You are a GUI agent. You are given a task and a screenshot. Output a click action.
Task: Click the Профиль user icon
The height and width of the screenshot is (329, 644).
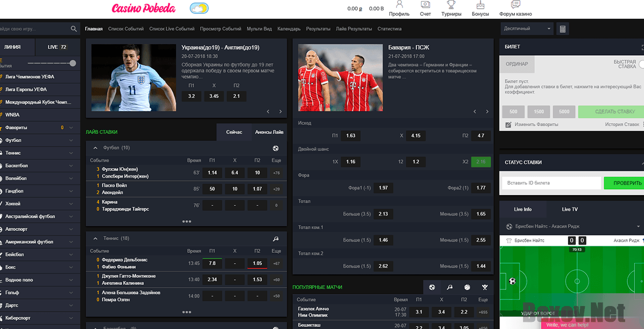[399, 5]
